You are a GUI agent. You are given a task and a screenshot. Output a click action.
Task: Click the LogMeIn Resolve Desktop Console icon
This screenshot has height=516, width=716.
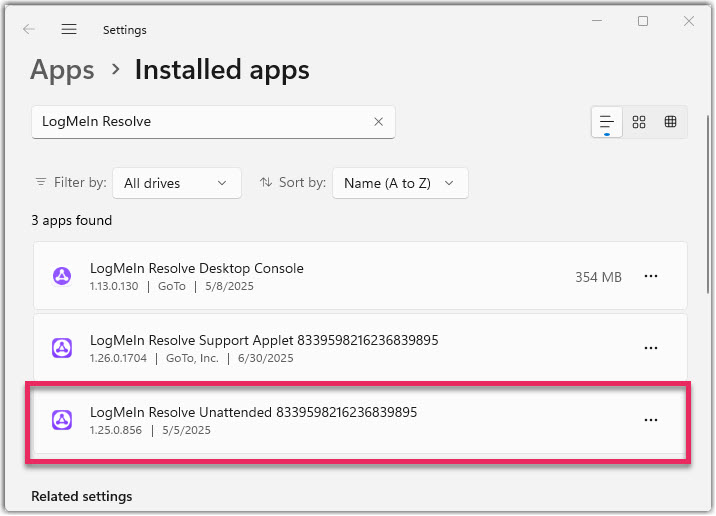pyautogui.click(x=62, y=276)
